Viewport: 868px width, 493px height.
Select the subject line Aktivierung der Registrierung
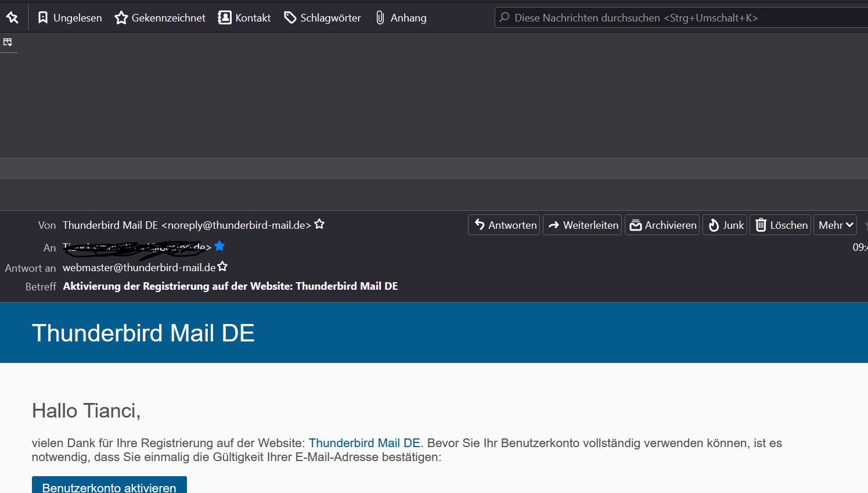click(230, 286)
